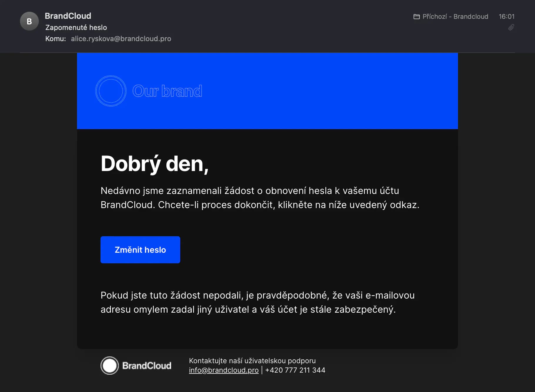Click the 16:01 message timestamp
This screenshot has height=392, width=535.
click(506, 16)
